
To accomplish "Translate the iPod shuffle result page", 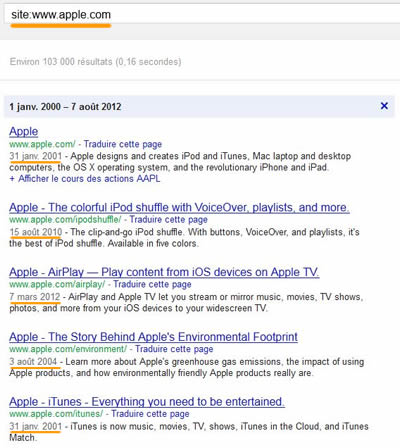I will 168,220.
